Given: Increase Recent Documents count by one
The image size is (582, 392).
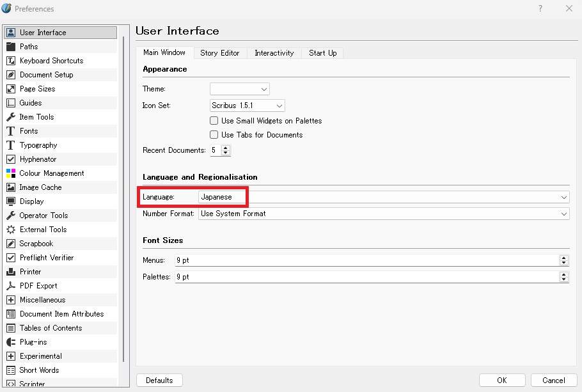Looking at the screenshot, I should tap(226, 148).
